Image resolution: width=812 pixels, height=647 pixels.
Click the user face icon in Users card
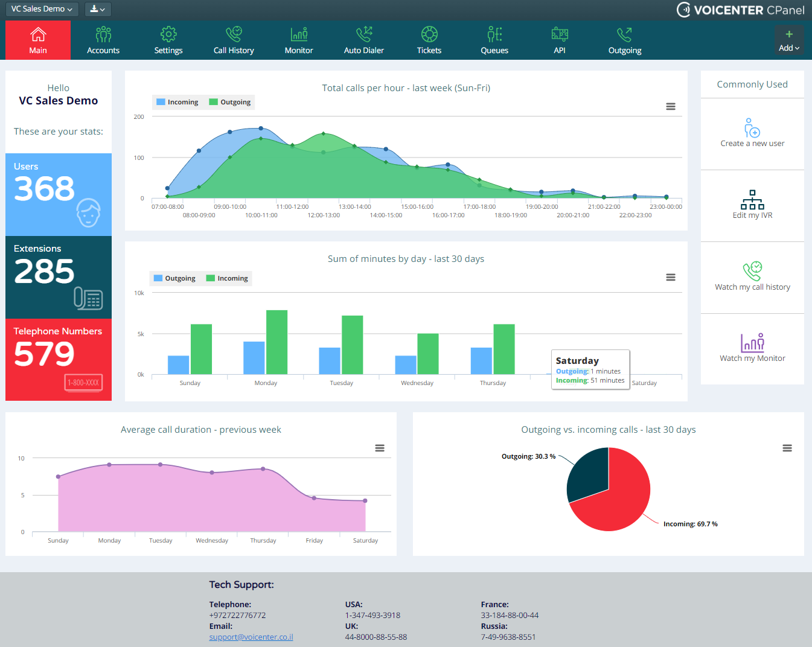coord(89,212)
